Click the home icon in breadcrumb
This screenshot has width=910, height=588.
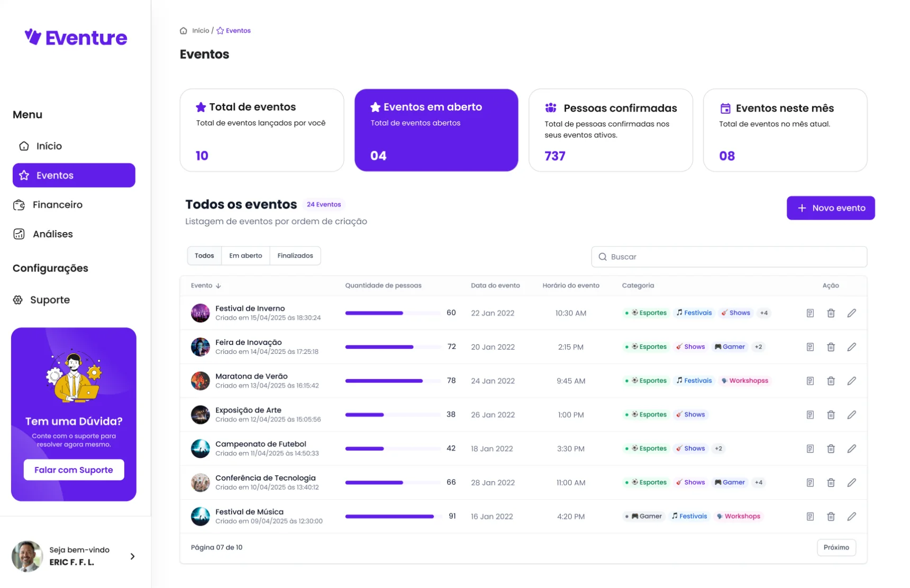(x=184, y=31)
